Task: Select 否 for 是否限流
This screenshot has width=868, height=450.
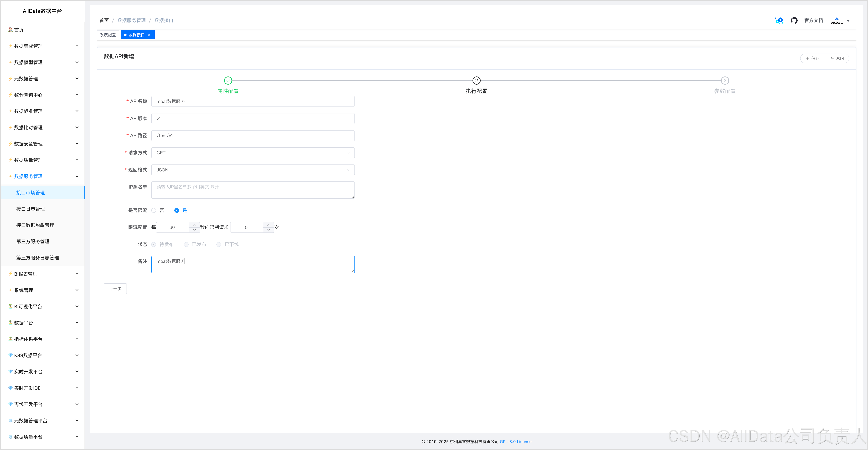Action: 154,210
